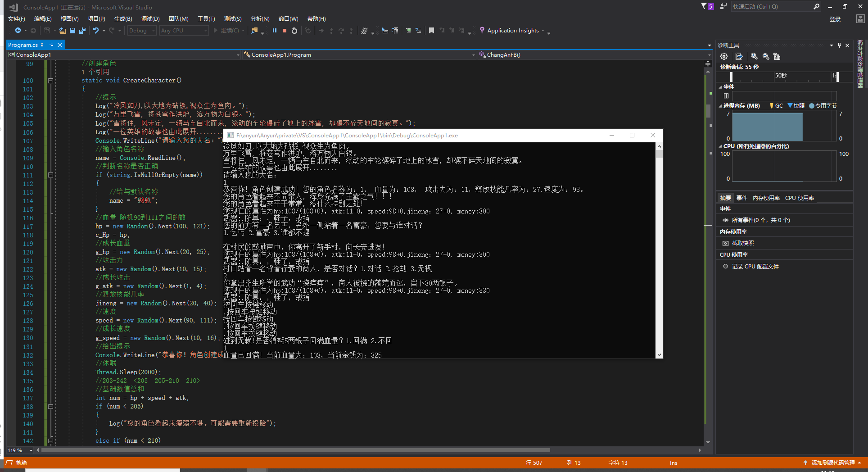The image size is (868, 472).
Task: Click the editor horizontal scrollbar thumb
Action: [x=295, y=450]
